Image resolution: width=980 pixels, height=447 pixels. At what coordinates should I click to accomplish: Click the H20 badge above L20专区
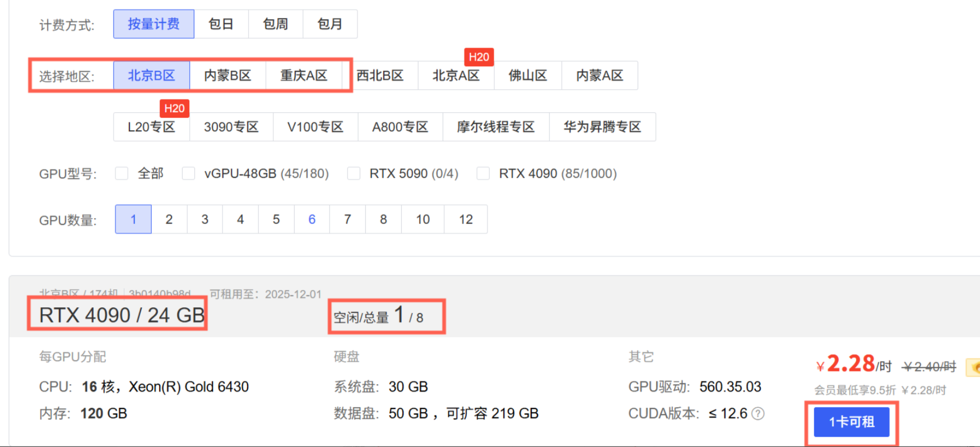(174, 108)
